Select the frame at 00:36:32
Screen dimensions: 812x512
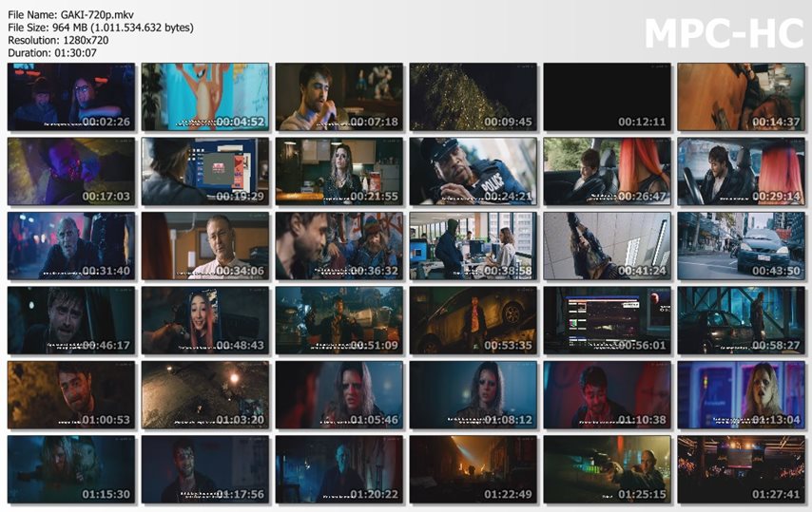339,246
